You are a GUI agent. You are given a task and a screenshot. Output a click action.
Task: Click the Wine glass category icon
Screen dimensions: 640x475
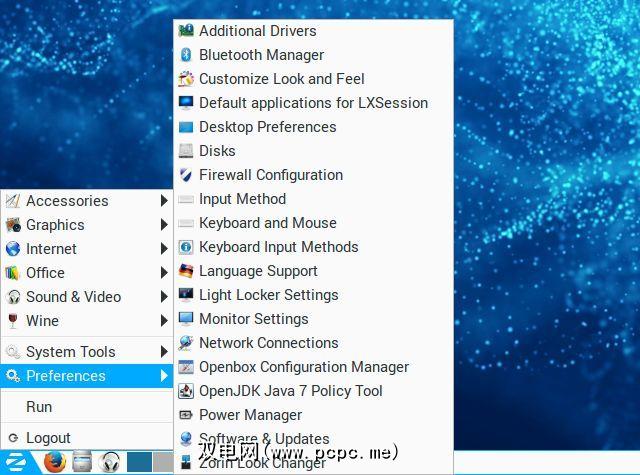click(x=13, y=321)
